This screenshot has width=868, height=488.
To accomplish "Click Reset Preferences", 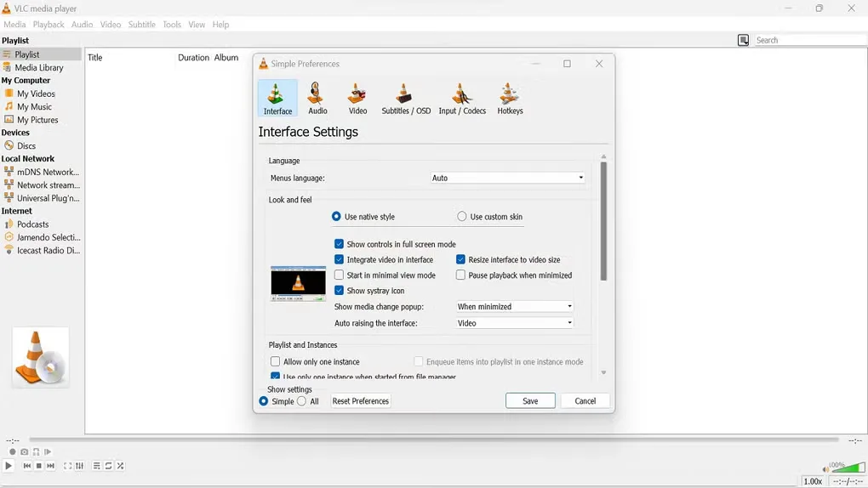I will pyautogui.click(x=360, y=401).
